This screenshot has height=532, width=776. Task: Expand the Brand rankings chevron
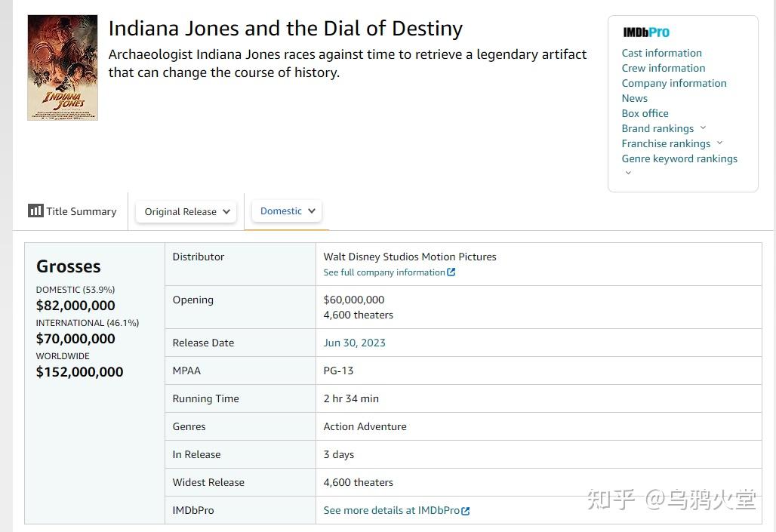(703, 128)
